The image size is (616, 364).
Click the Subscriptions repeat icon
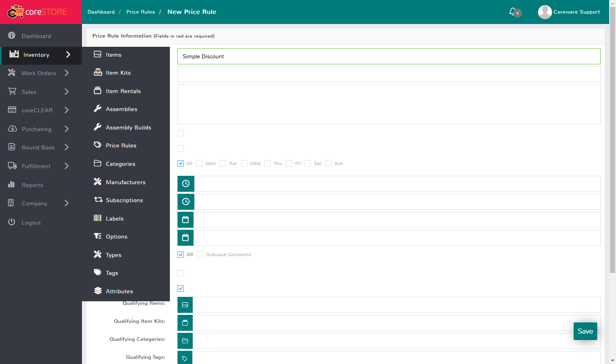point(98,200)
